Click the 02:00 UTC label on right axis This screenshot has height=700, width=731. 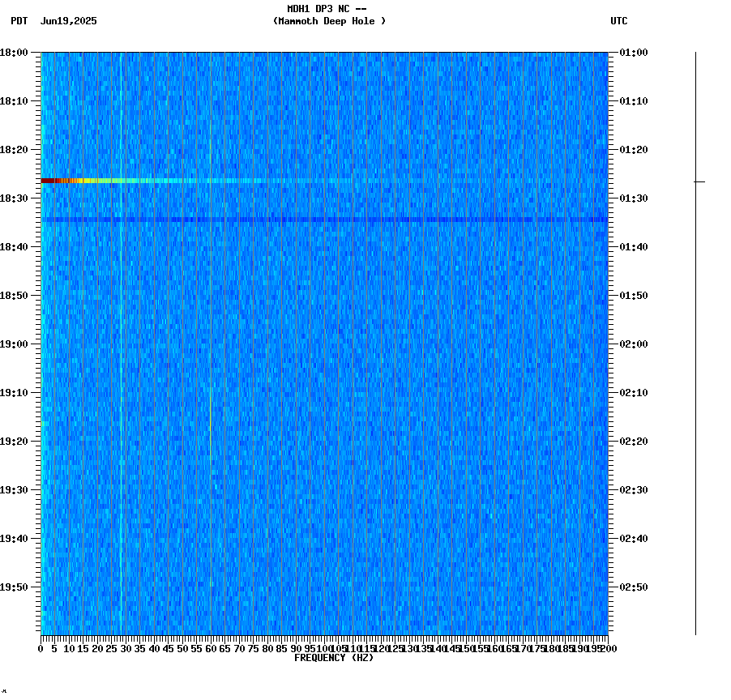tap(631, 344)
